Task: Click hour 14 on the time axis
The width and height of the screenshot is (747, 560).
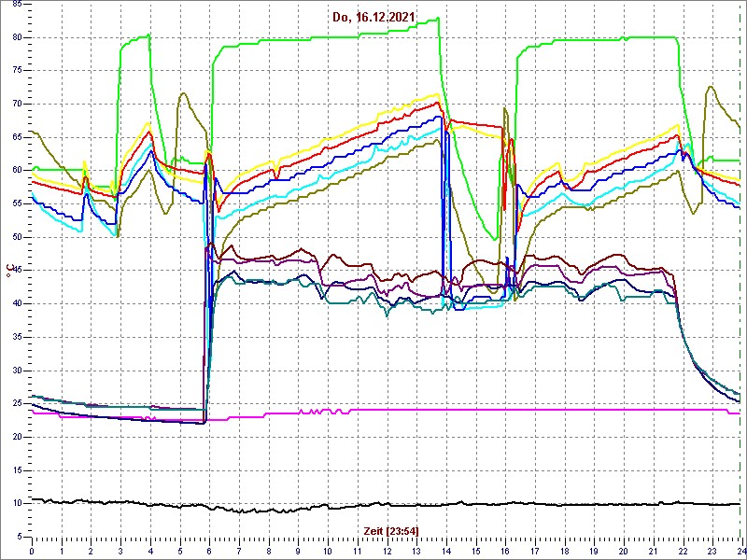Action: 445,552
